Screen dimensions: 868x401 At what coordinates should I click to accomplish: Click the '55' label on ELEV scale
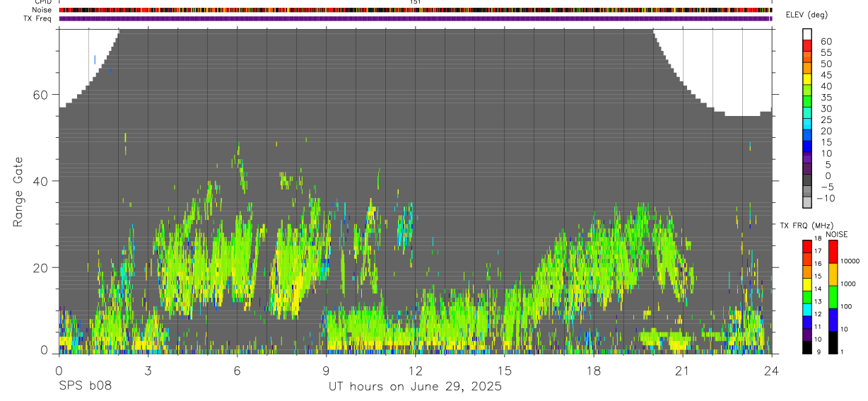click(826, 53)
